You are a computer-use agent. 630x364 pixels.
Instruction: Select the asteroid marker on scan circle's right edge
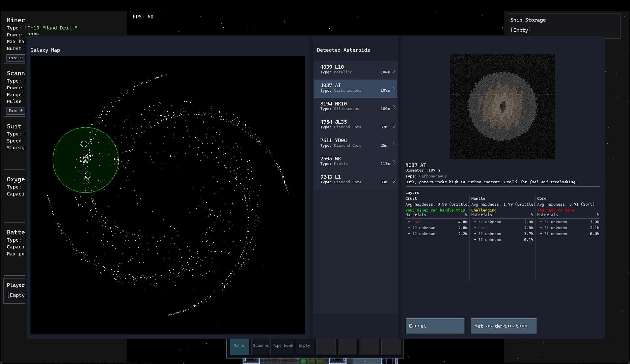(116, 161)
